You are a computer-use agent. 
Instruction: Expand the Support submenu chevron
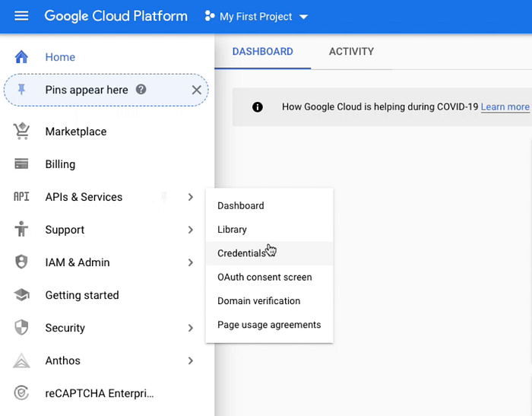(191, 230)
